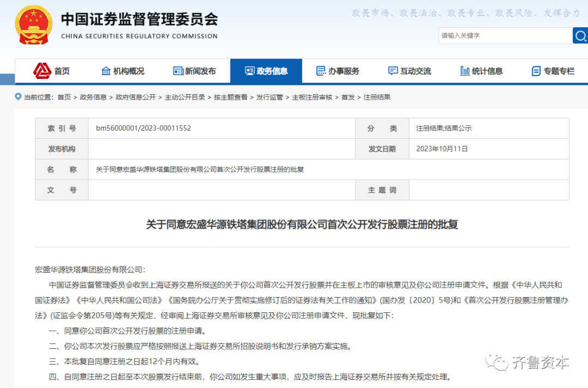Select the 政务信息 navigation tab
588x388 pixels.
pos(266,71)
